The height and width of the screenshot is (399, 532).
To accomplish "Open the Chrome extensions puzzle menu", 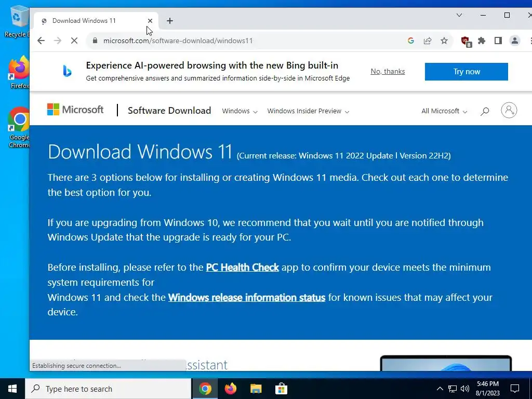I will [482, 41].
